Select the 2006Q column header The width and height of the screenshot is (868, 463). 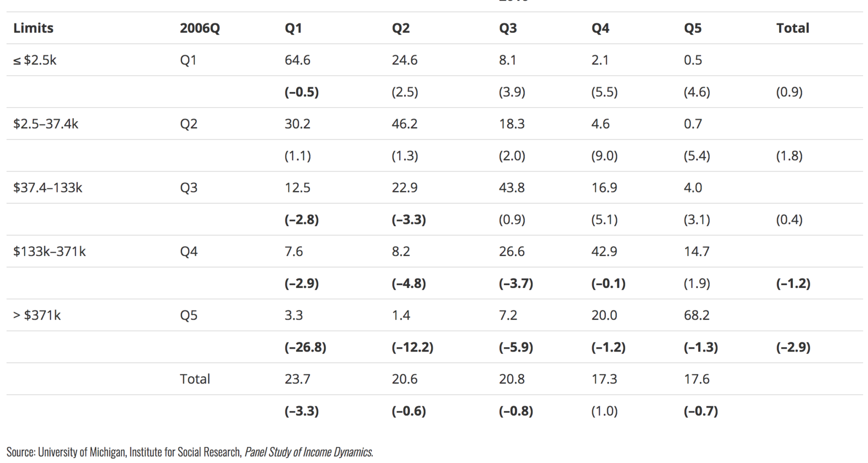coord(200,28)
